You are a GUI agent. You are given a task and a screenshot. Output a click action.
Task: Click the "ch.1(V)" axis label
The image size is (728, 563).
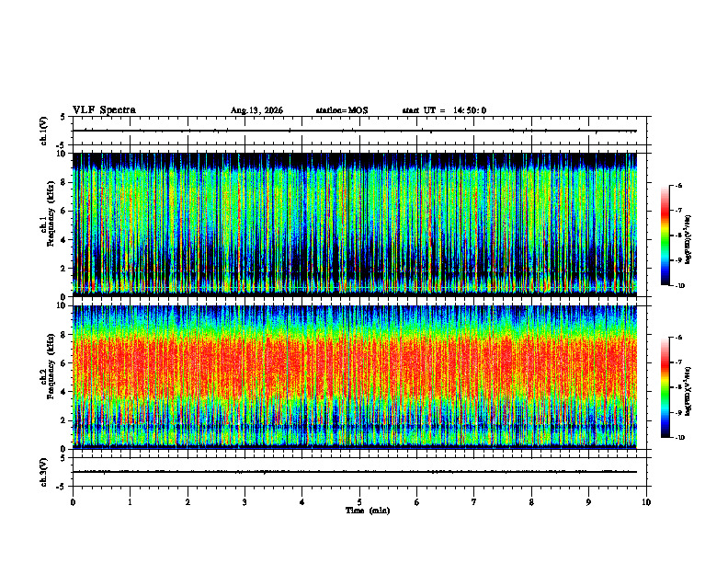[44, 131]
